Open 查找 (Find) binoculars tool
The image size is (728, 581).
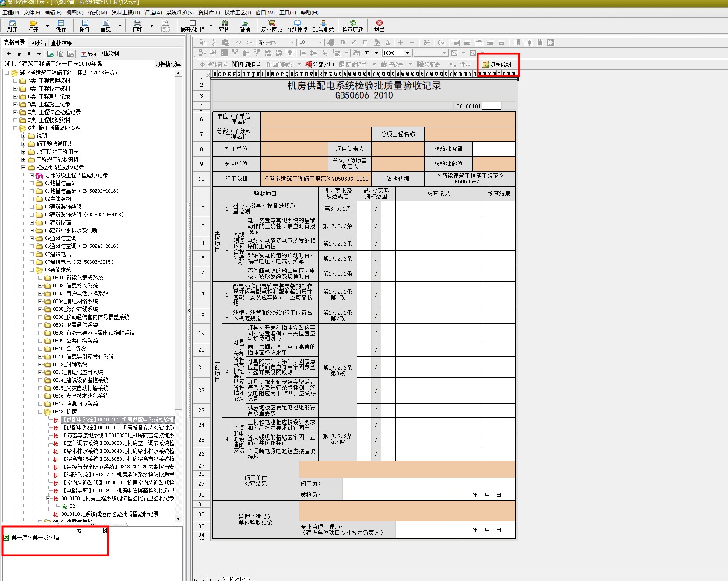tap(225, 26)
